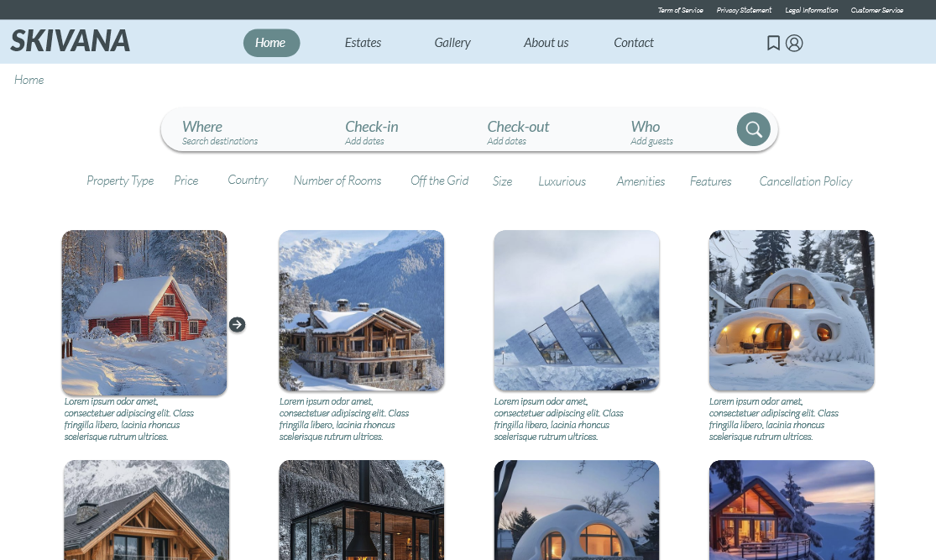Click the bookmark icon in header

pos(773,43)
